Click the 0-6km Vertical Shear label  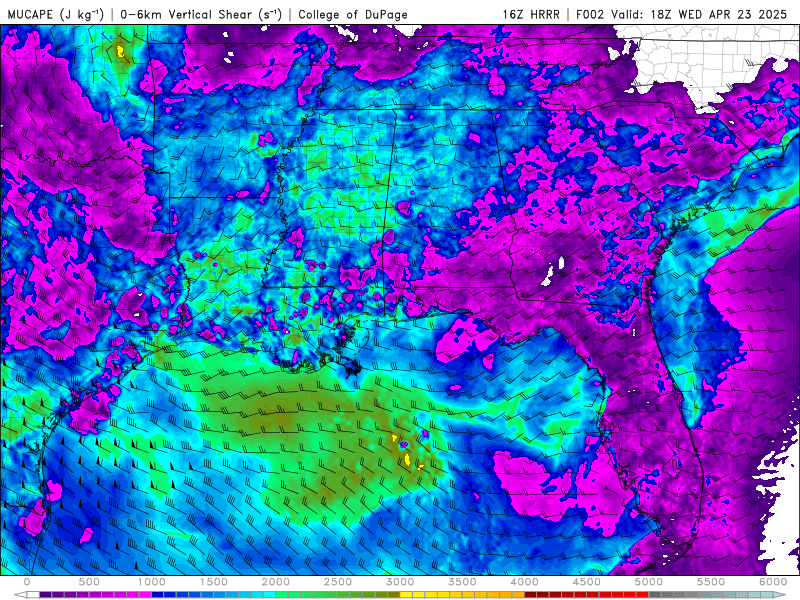(201, 14)
